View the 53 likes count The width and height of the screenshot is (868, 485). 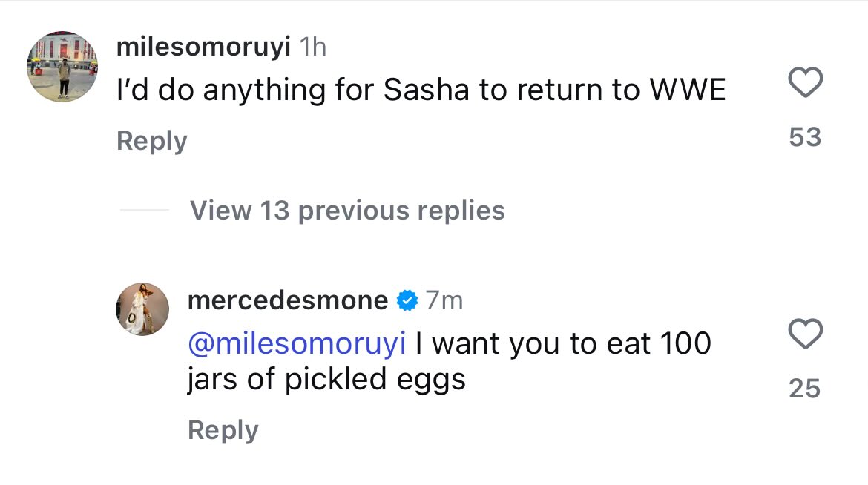(x=805, y=137)
